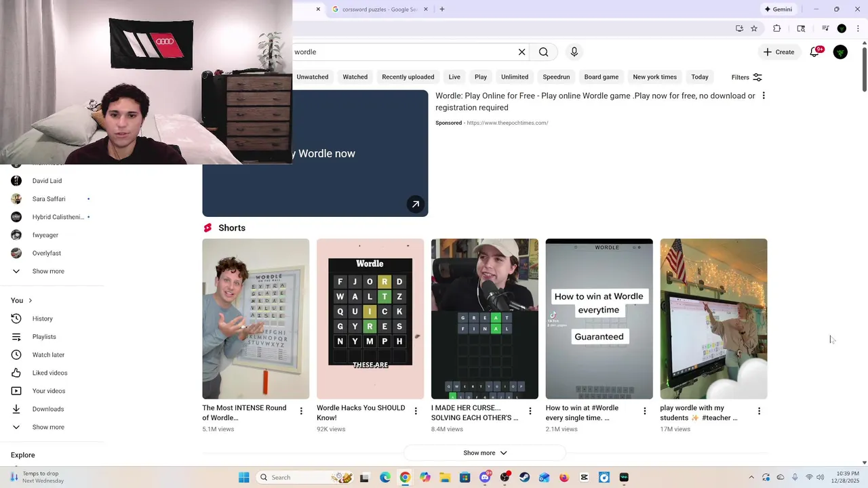Image resolution: width=868 pixels, height=488 pixels.
Task: Open the search Filters panel
Action: [747, 77]
